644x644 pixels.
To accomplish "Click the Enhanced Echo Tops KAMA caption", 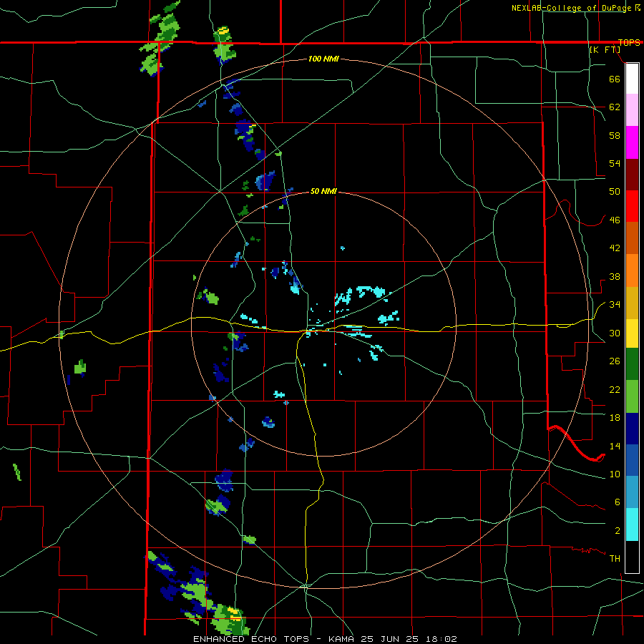I will [x=325, y=639].
